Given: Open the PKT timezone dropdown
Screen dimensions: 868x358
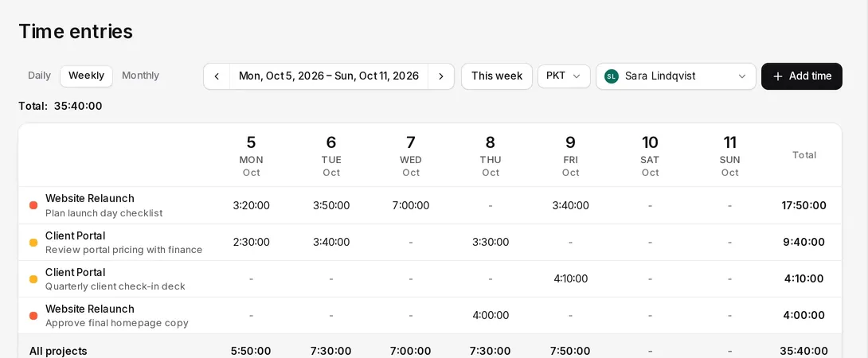Looking at the screenshot, I should pos(564,76).
